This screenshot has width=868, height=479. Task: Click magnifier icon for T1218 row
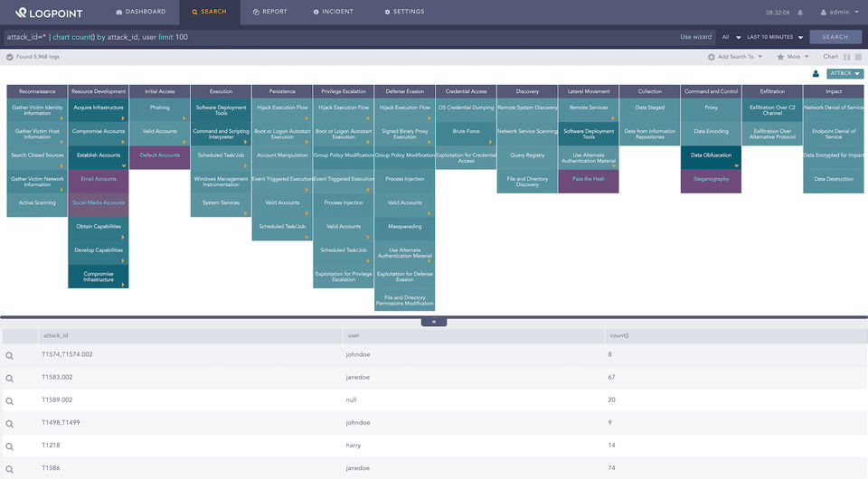click(x=9, y=446)
